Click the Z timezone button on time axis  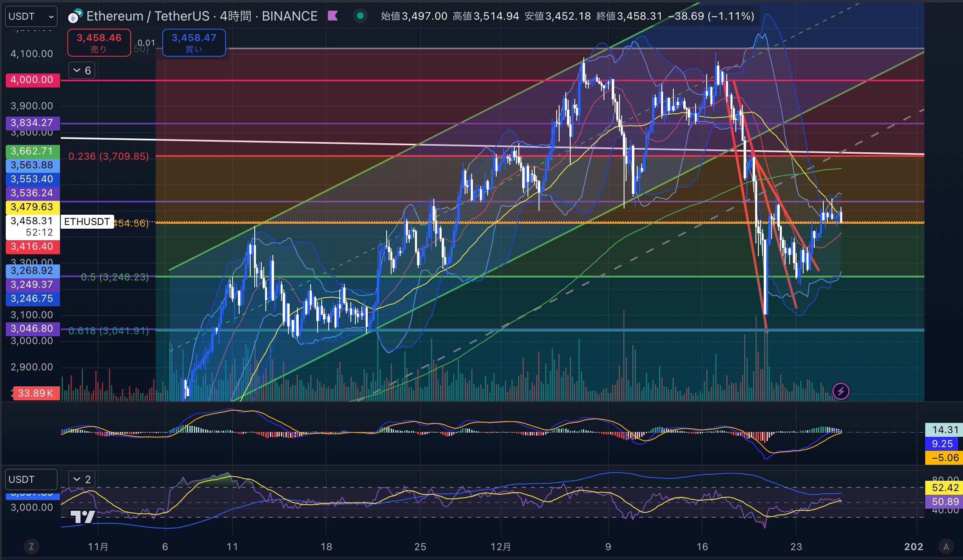pyautogui.click(x=31, y=546)
